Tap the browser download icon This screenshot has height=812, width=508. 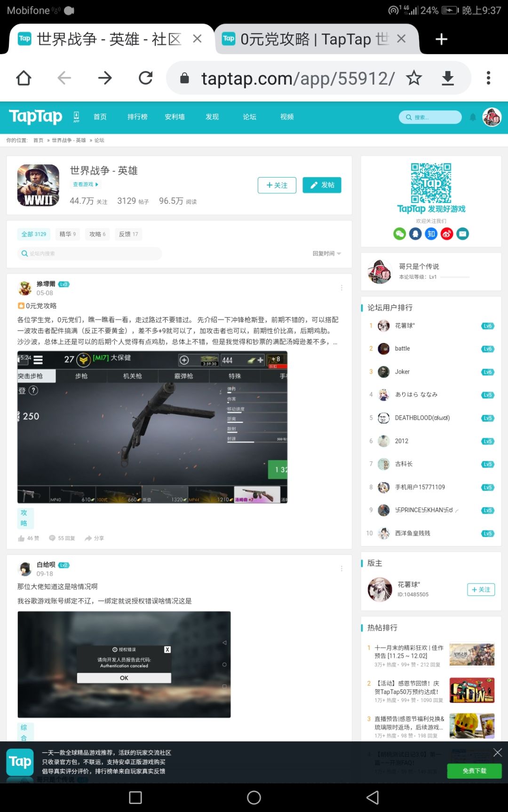pos(448,78)
